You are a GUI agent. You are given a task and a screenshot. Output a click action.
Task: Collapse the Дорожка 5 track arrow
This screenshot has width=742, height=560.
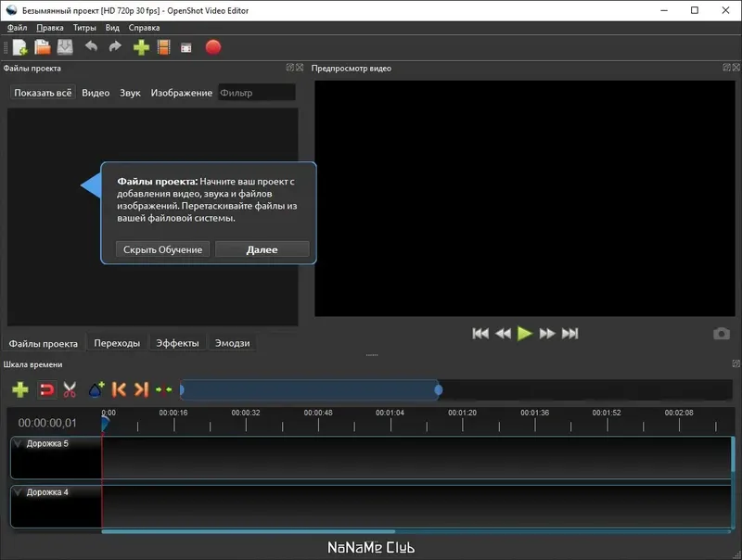click(x=18, y=444)
